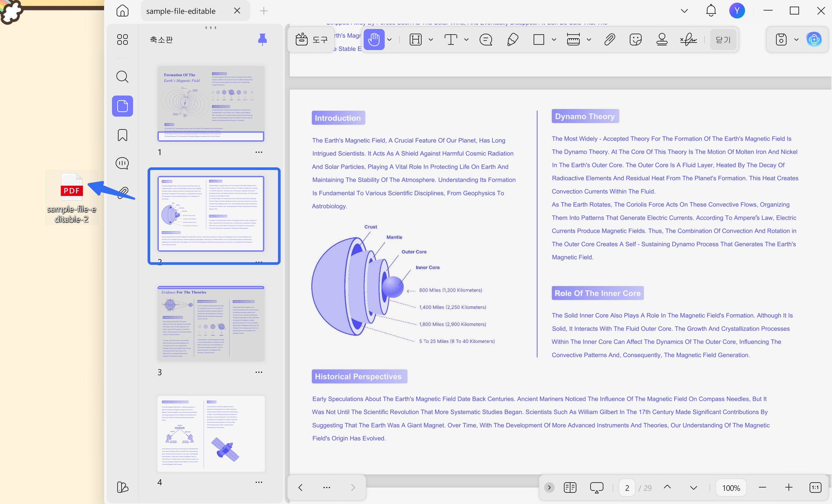The height and width of the screenshot is (504, 832).
Task: Go to the Home screen icon
Action: 122,11
